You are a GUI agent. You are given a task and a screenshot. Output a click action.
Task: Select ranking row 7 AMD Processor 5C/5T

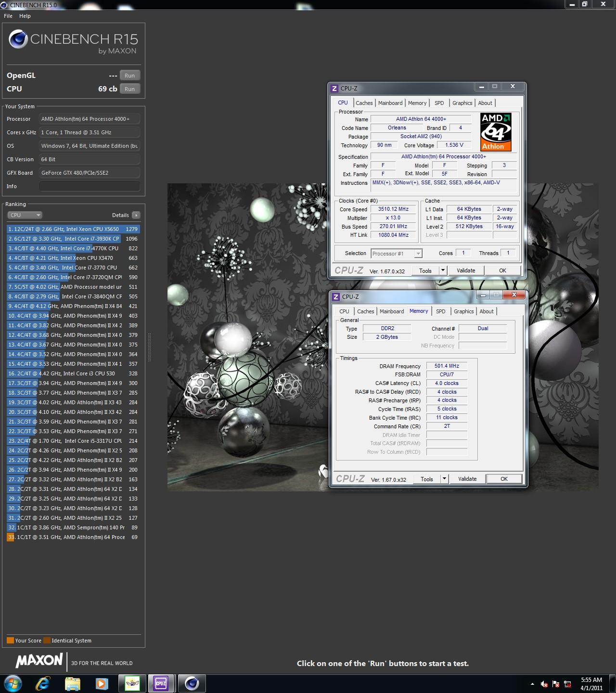(73, 287)
